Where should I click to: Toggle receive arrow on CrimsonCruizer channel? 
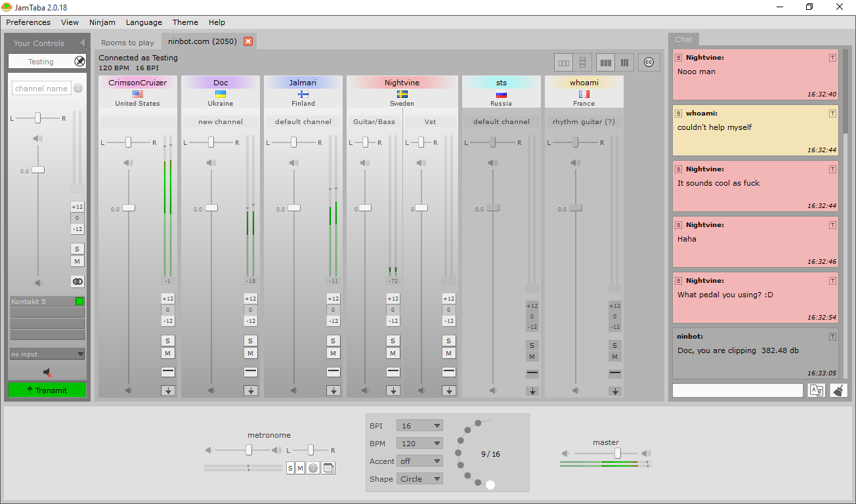(x=167, y=390)
